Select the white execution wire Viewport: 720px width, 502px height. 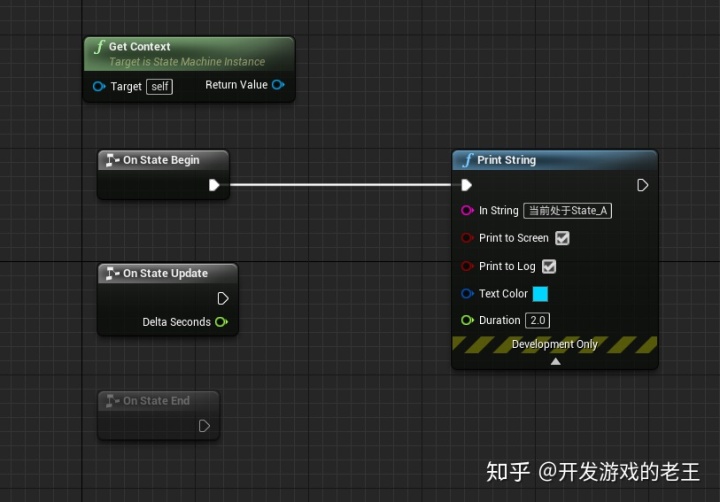pyautogui.click(x=340, y=185)
